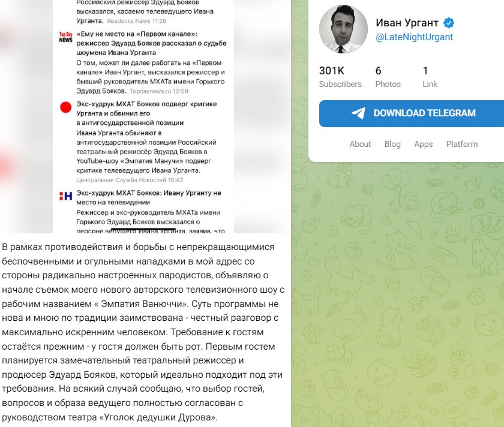Open the About footer link

[x=360, y=144]
